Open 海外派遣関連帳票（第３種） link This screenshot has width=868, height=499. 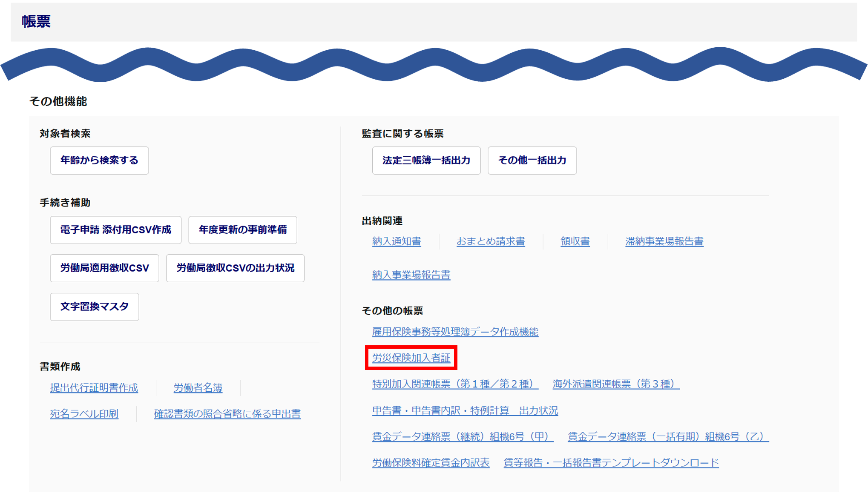click(x=616, y=384)
